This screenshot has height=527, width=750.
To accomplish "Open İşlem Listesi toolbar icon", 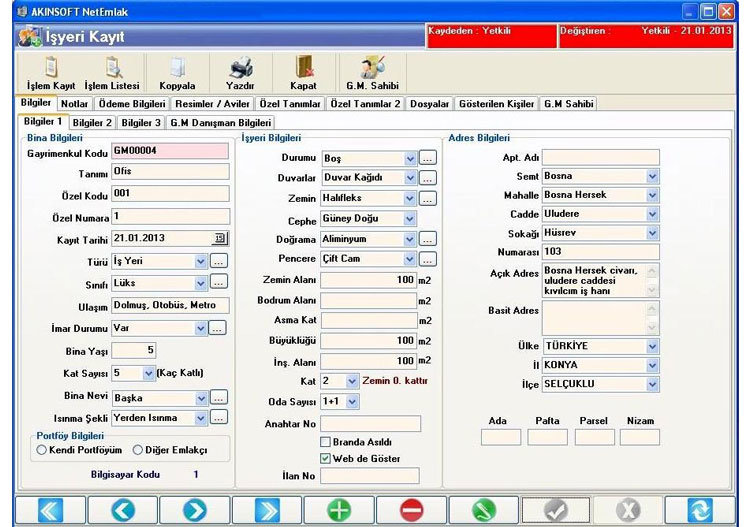I will 112,73.
